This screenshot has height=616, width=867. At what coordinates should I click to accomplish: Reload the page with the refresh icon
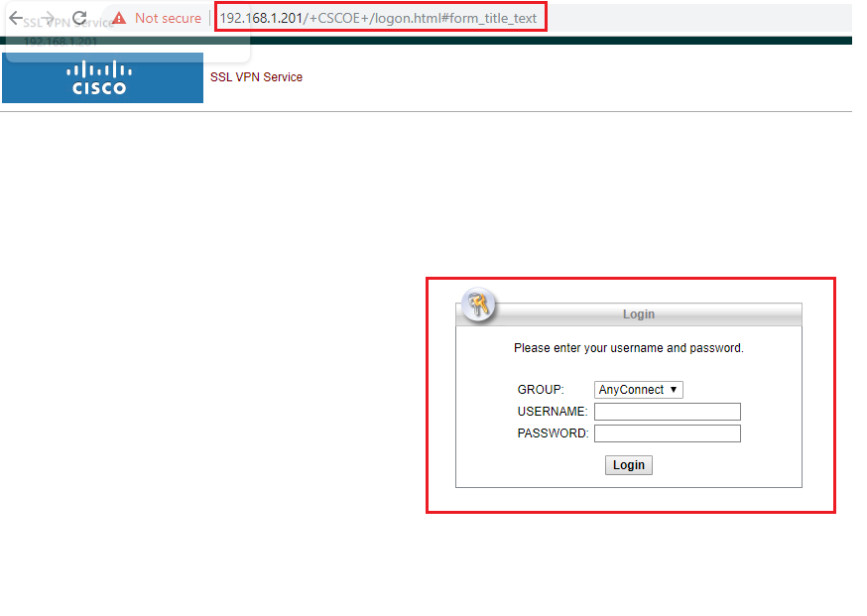pos(80,18)
